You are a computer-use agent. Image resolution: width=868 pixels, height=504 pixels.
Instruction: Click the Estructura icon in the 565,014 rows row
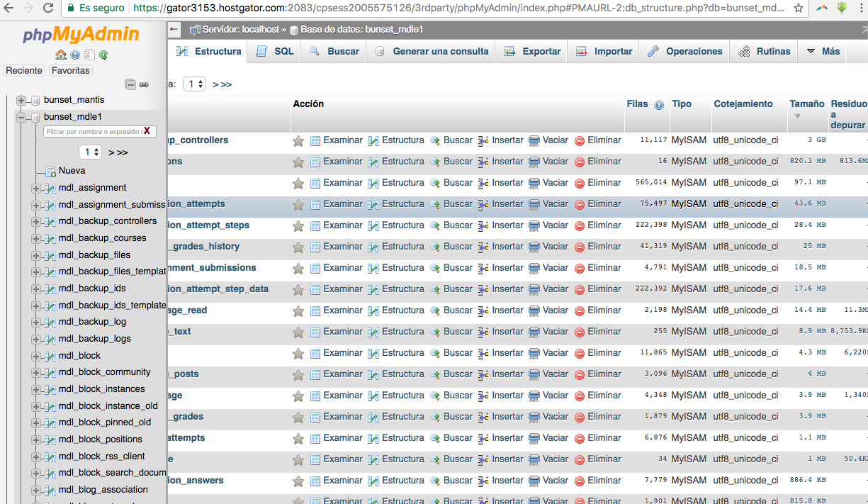373,183
